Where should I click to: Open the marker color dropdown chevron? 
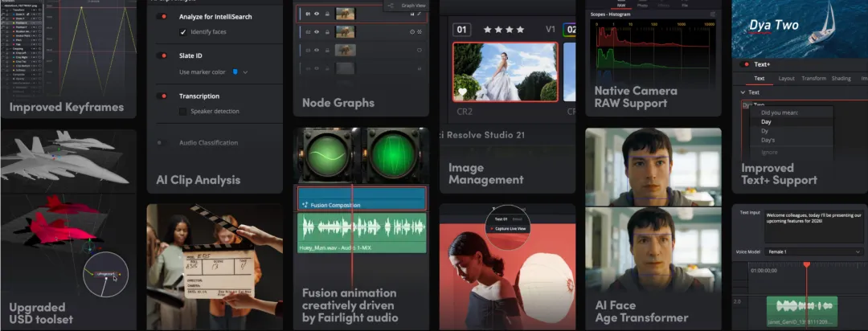(245, 72)
